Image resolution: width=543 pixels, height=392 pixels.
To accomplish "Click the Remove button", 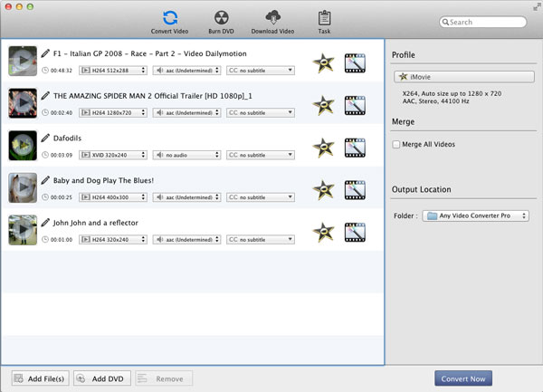I will tap(164, 378).
